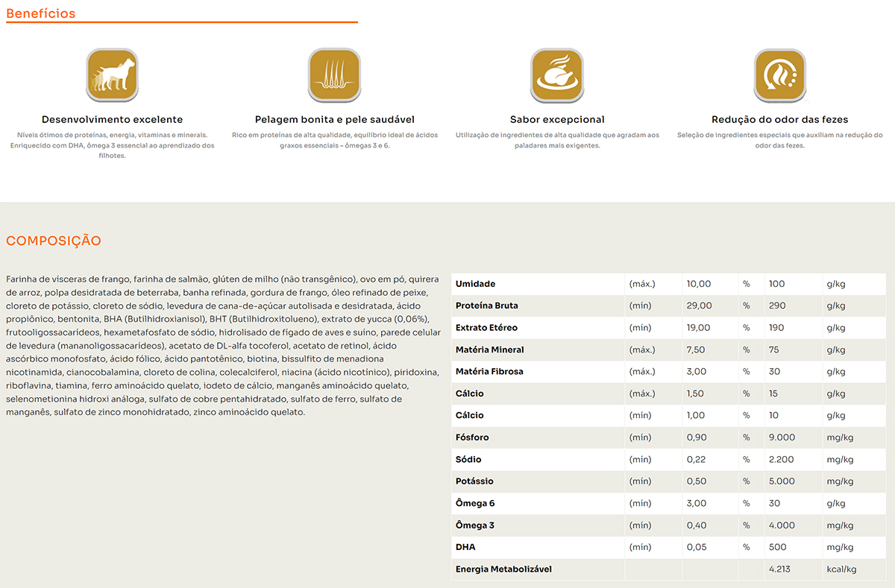The height and width of the screenshot is (588, 895).
Task: Click the ingredients list paragraph
Action: click(222, 345)
